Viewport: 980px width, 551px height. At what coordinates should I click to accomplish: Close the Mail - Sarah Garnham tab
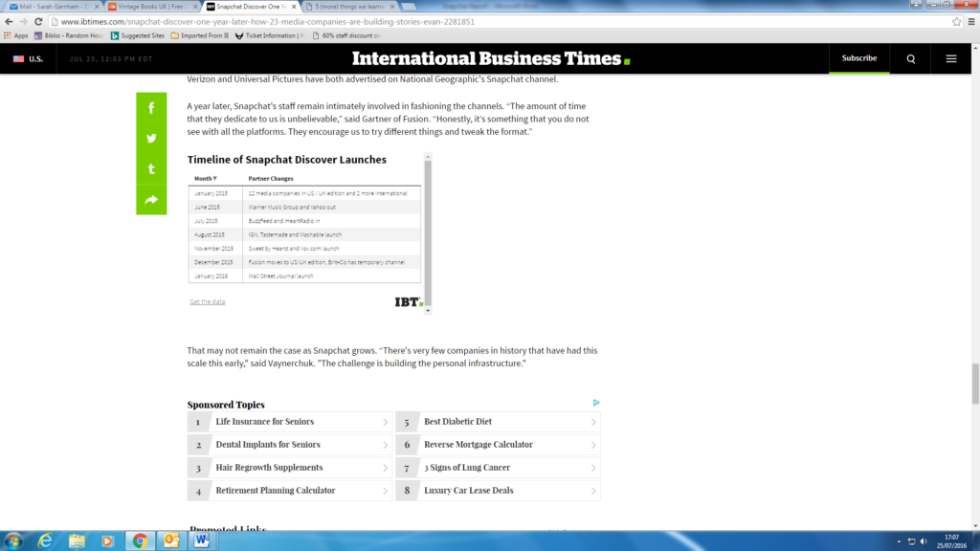tap(97, 7)
